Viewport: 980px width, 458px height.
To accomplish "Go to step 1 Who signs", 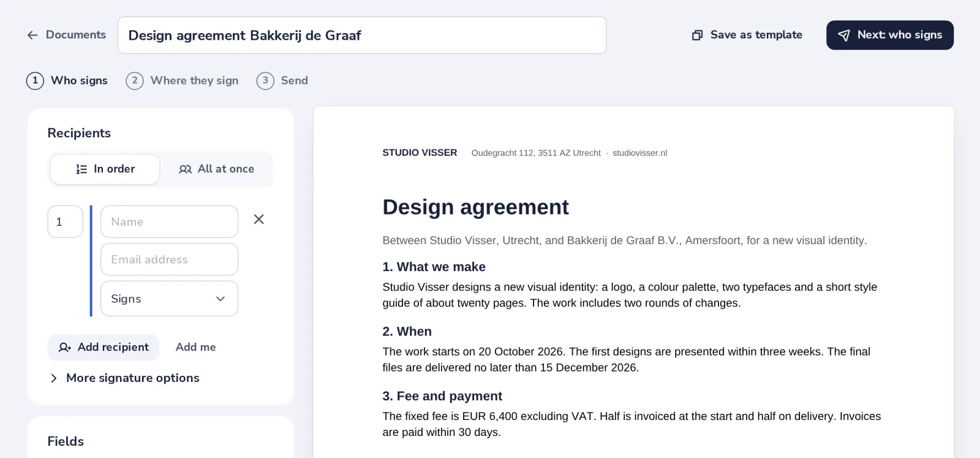I will (x=67, y=81).
